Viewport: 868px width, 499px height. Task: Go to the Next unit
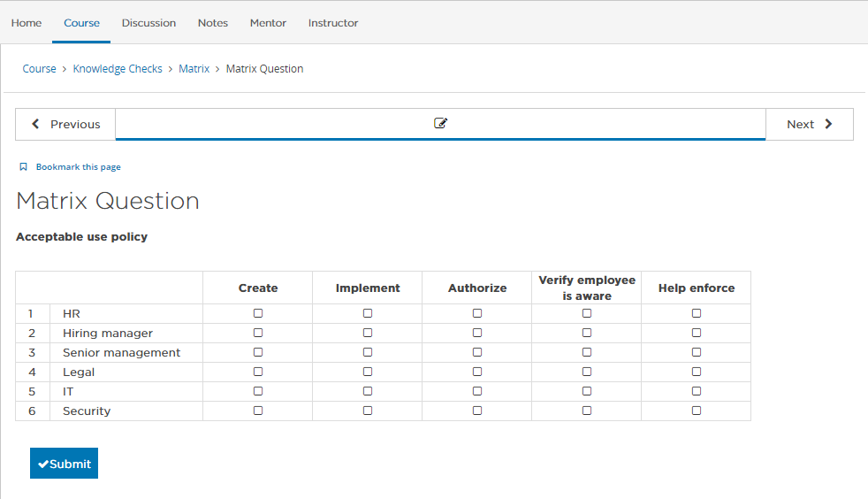(x=809, y=124)
